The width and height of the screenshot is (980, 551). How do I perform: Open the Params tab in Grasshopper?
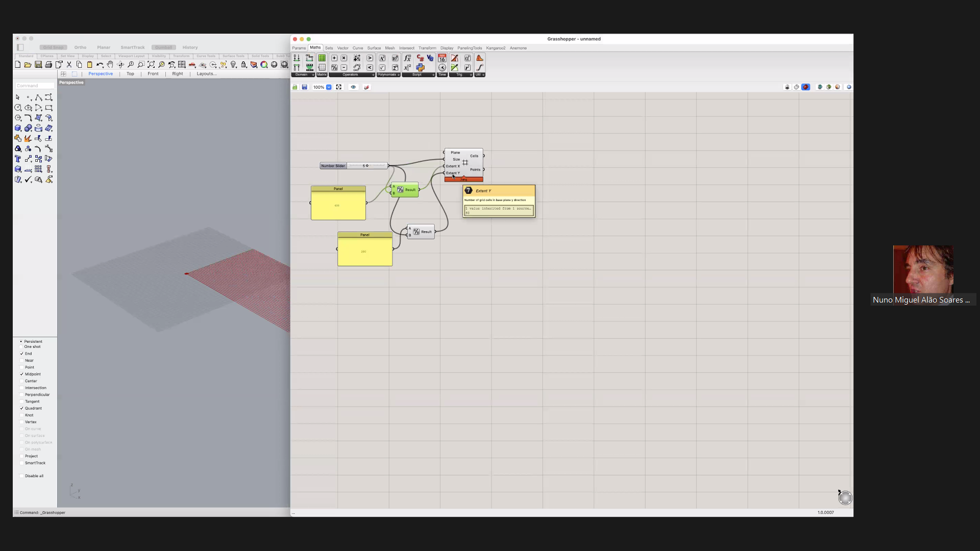299,48
